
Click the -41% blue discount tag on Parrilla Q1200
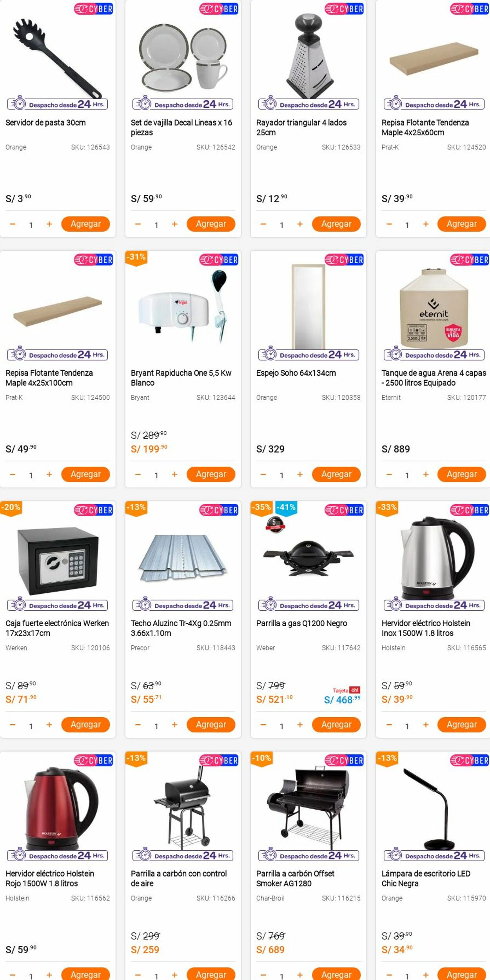pyautogui.click(x=286, y=508)
